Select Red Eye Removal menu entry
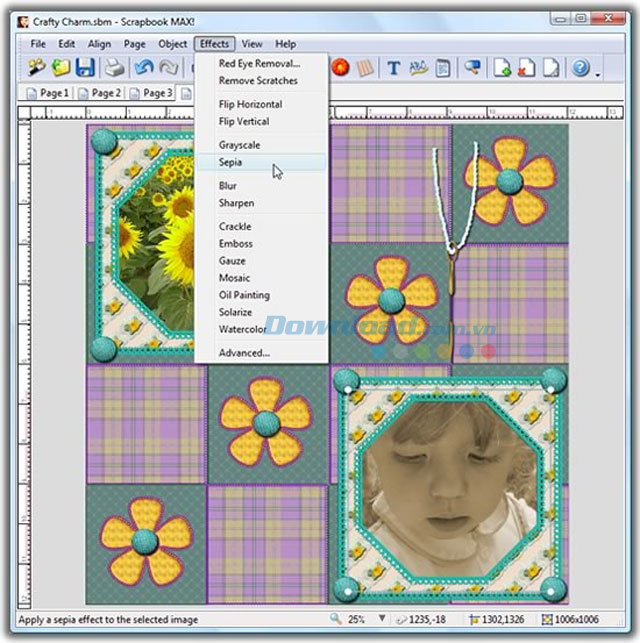The height and width of the screenshot is (643, 640). 259,64
